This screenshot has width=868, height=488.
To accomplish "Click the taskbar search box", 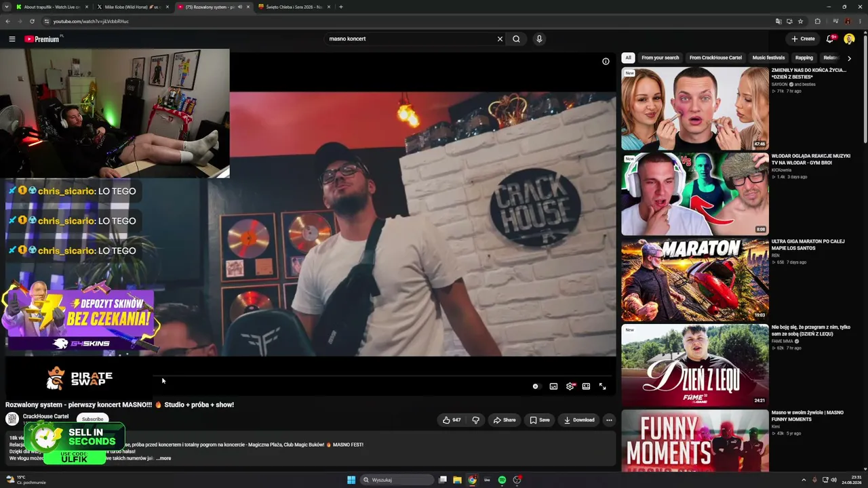I will tap(397, 480).
